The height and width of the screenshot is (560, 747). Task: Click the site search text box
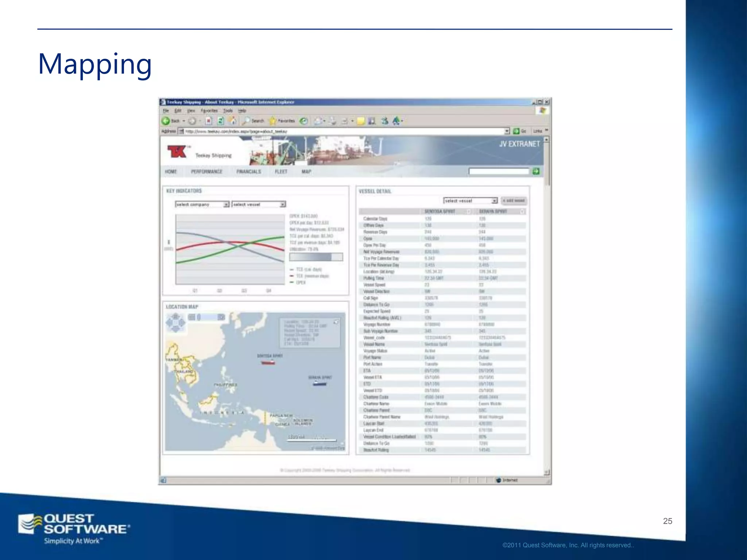[x=499, y=171]
